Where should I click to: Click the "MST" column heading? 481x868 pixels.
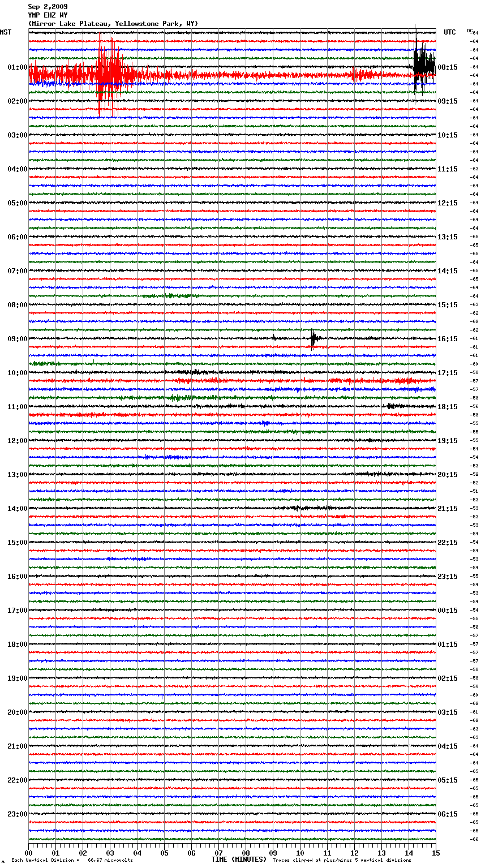pos(6,32)
